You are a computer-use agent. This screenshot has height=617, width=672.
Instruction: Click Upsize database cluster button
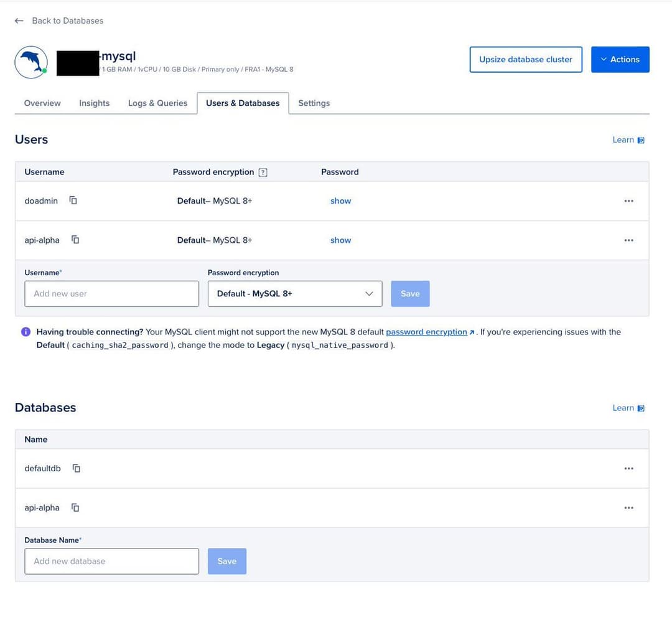pyautogui.click(x=525, y=60)
